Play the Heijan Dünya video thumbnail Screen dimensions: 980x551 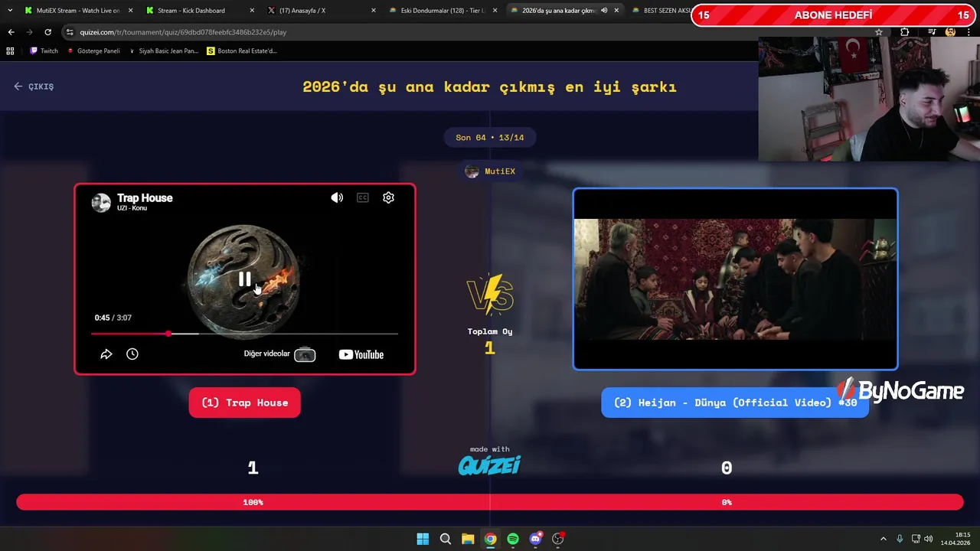pos(735,279)
